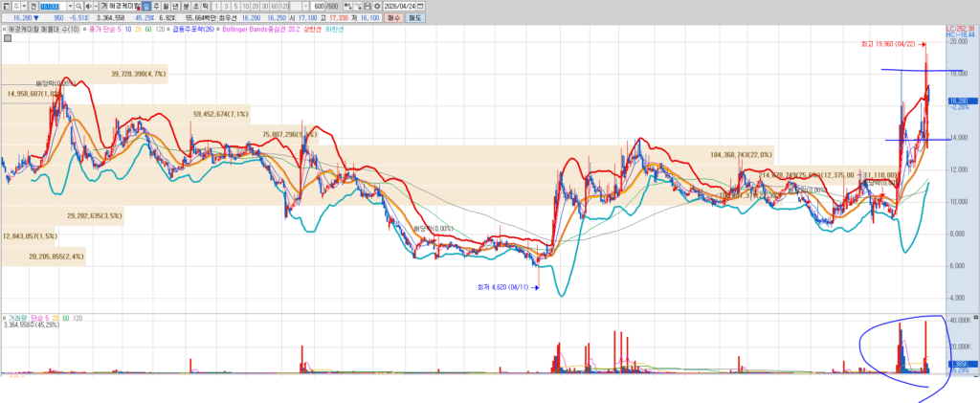Image resolution: width=980 pixels, height=403 pixels.
Task: Select the tick (틱) chart period
Action: pos(205,7)
